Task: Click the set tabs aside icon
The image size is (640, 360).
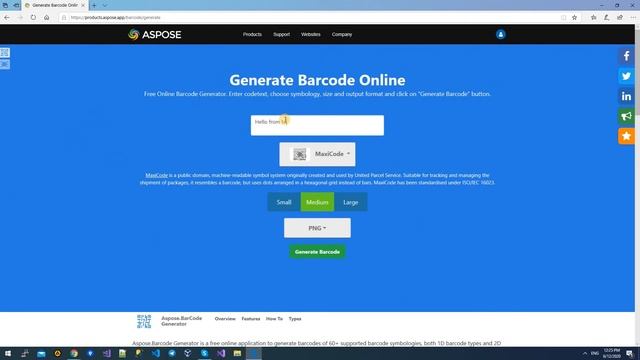Action: point(16,5)
